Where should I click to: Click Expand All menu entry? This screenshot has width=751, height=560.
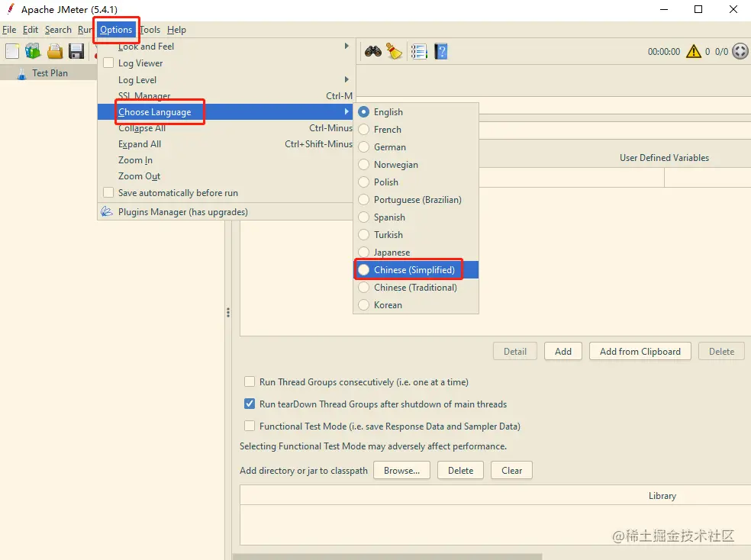pos(225,144)
